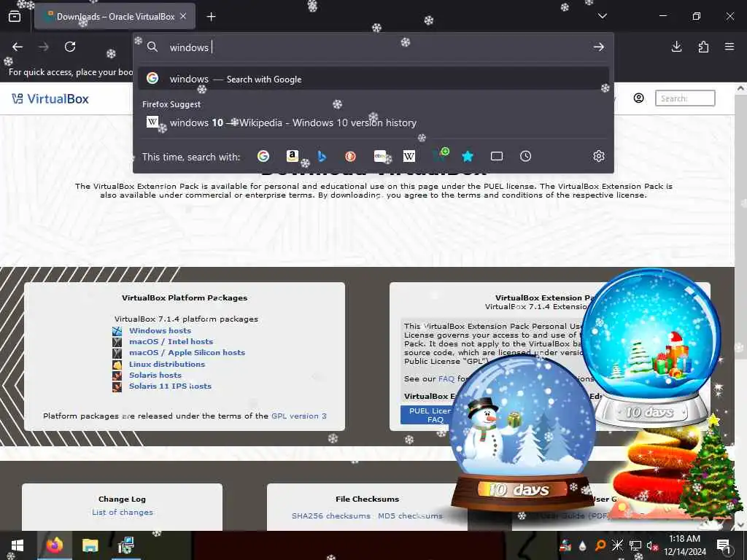The width and height of the screenshot is (747, 560).
Task: Open a new browser tab
Action: pos(211,17)
